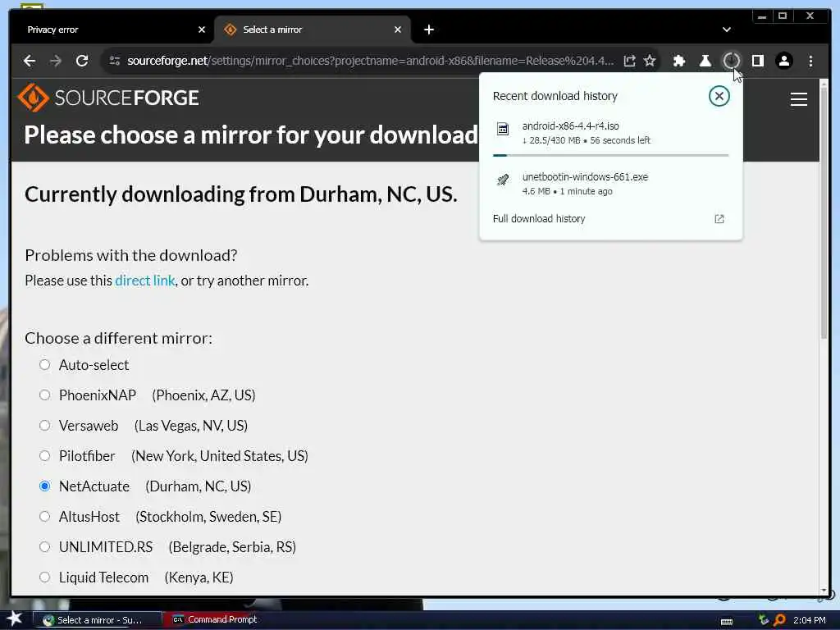
Task: Click the direct link hyperlink
Action: pos(145,281)
